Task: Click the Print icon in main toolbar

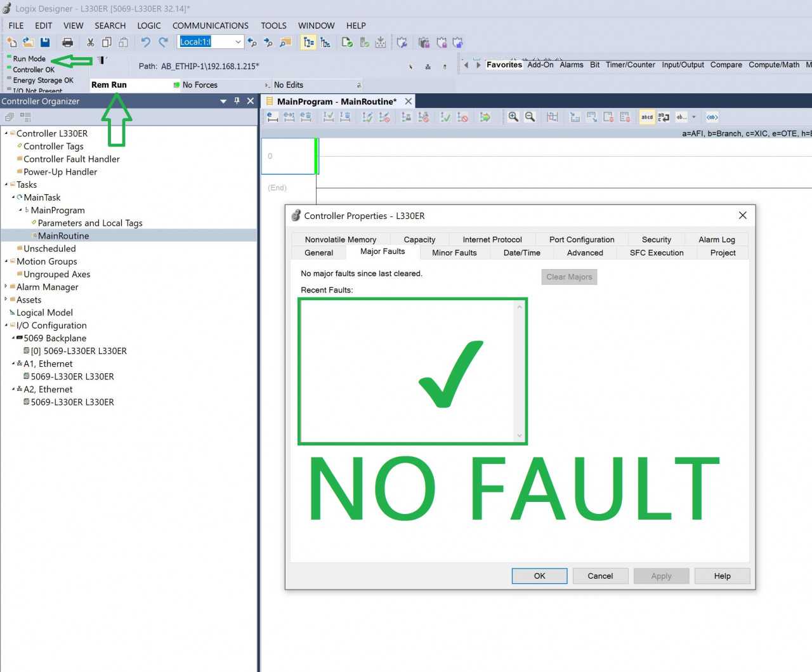Action: pyautogui.click(x=67, y=42)
